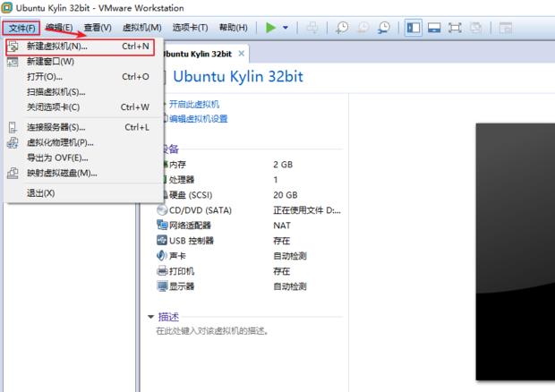Select 退出(X) menu entry
This screenshot has height=392, width=555.
coord(84,193)
